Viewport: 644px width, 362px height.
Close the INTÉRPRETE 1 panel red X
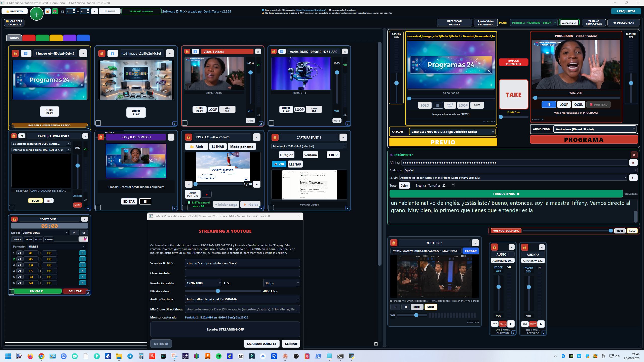pos(634,155)
